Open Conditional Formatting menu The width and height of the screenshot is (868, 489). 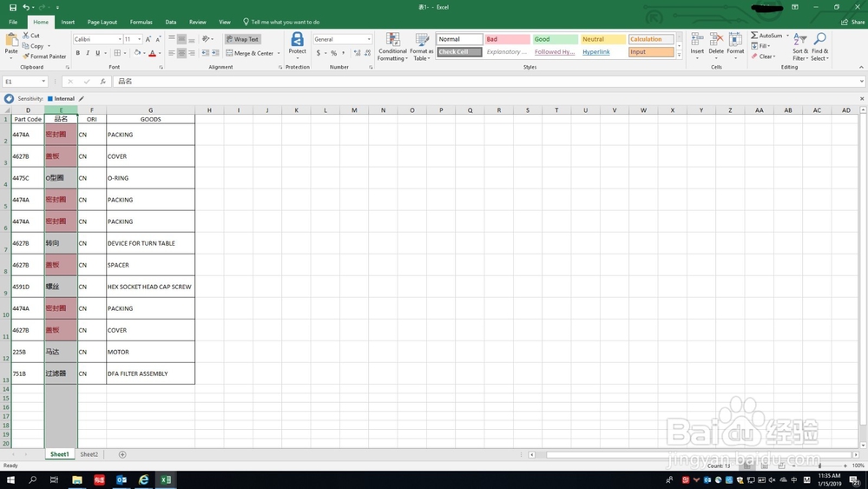point(392,47)
